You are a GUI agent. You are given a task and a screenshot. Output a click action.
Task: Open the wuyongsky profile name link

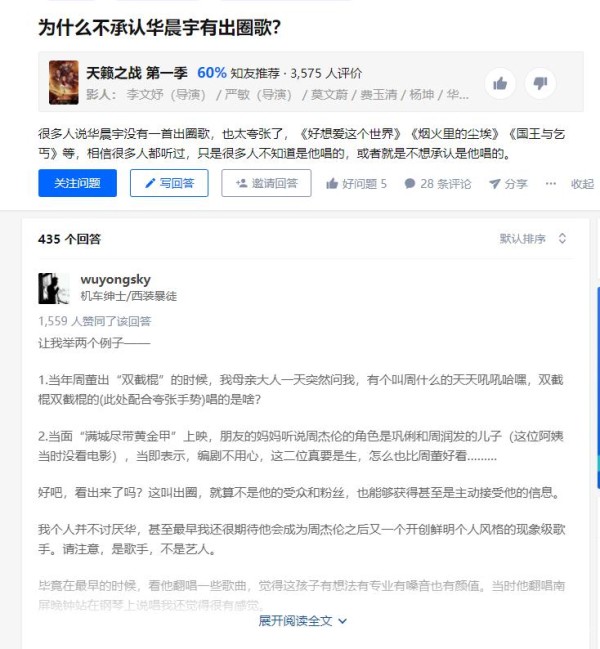pyautogui.click(x=115, y=279)
